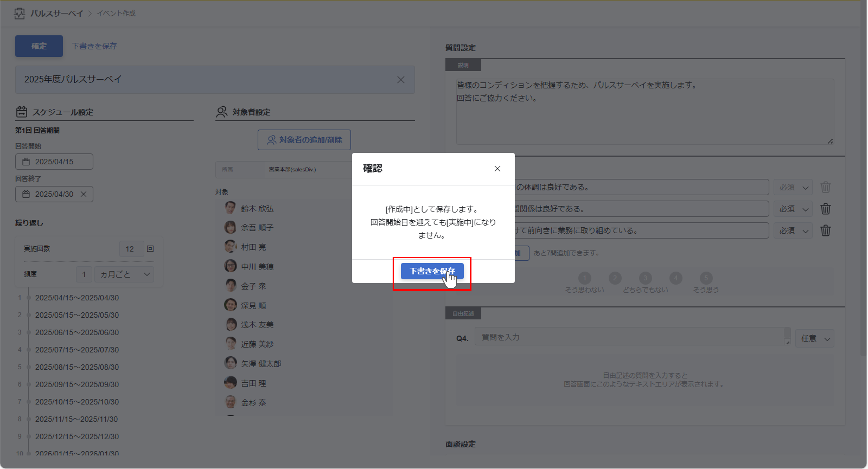Open the 任意 dropdown for Q4
The height and width of the screenshot is (469, 868).
815,338
